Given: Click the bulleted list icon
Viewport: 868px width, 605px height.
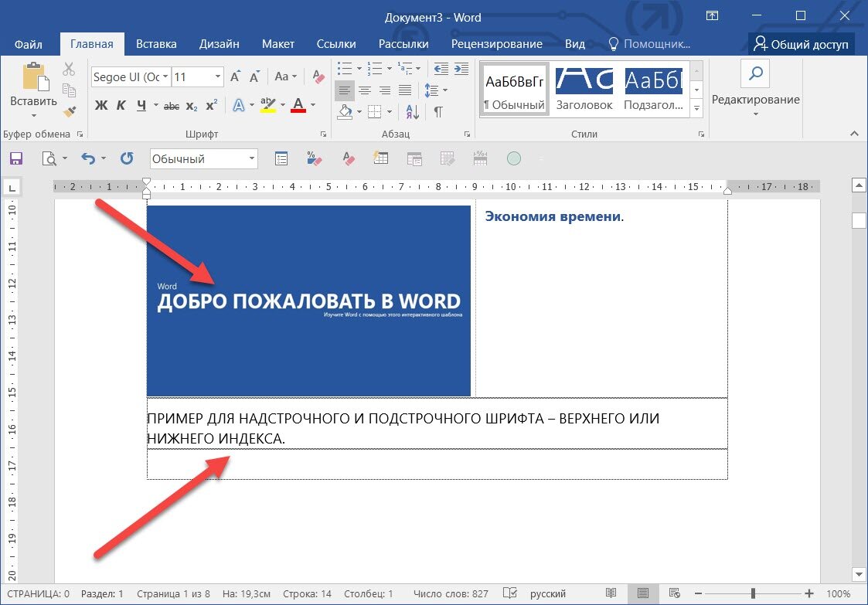Looking at the screenshot, I should click(345, 68).
